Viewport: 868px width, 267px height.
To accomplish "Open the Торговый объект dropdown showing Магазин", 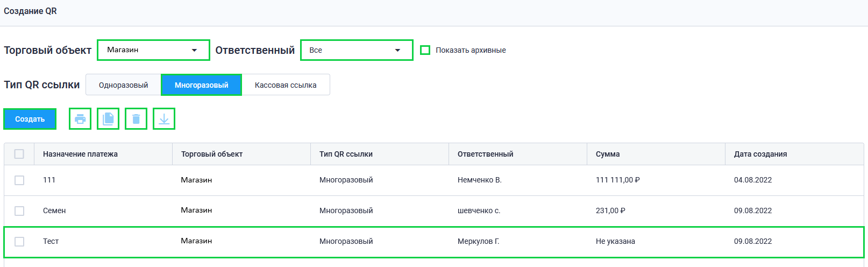I will click(x=153, y=50).
